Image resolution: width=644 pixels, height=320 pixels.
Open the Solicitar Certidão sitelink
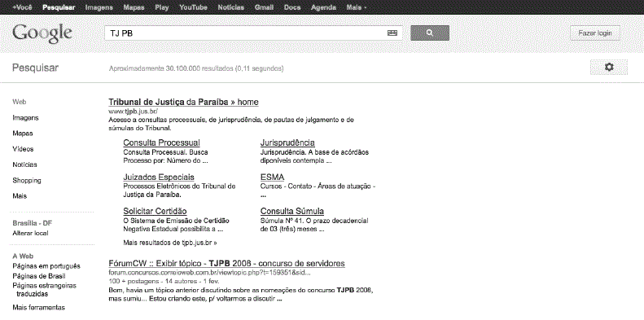[155, 211]
